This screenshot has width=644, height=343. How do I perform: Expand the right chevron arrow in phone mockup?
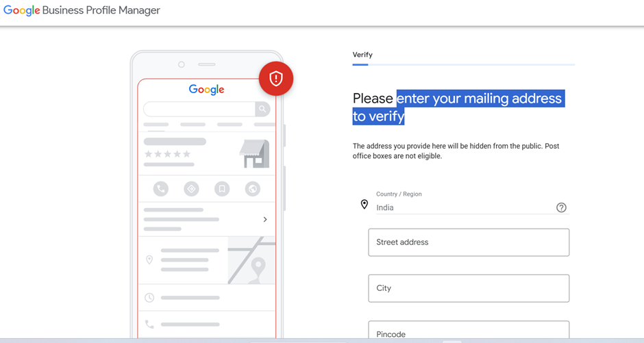(x=265, y=219)
